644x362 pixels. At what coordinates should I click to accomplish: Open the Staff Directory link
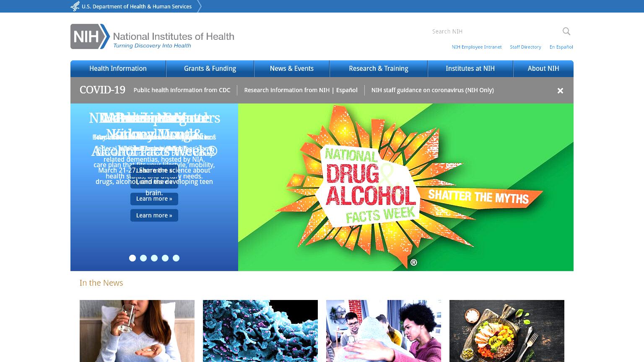tap(525, 47)
